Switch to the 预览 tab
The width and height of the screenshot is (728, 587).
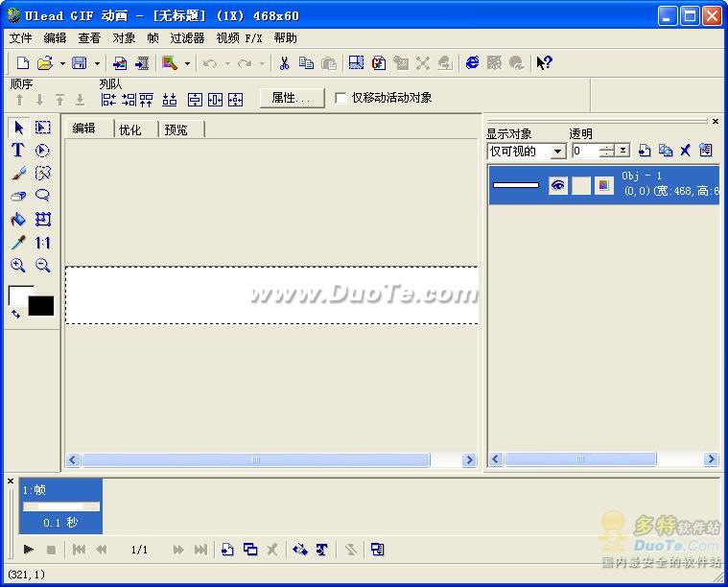click(176, 129)
